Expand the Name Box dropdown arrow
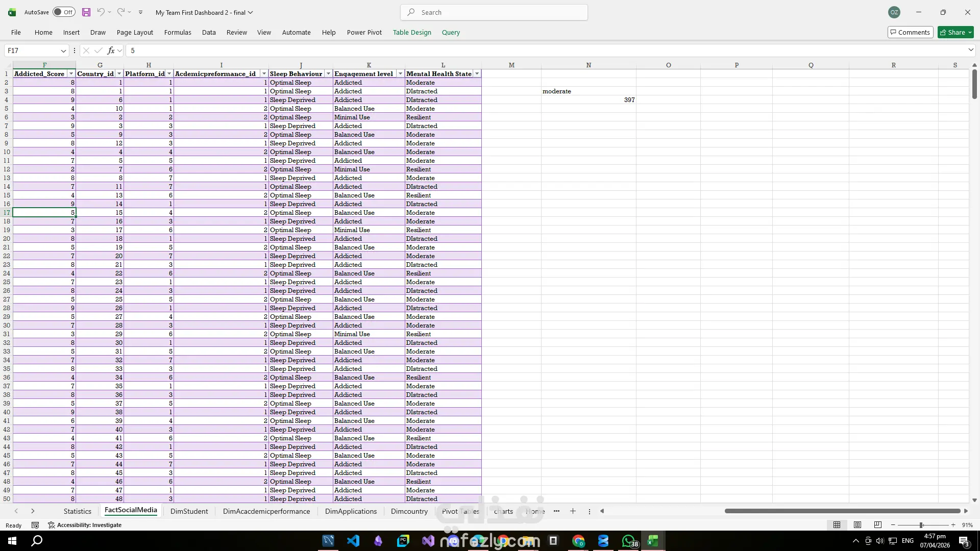980x551 pixels. pos(63,51)
